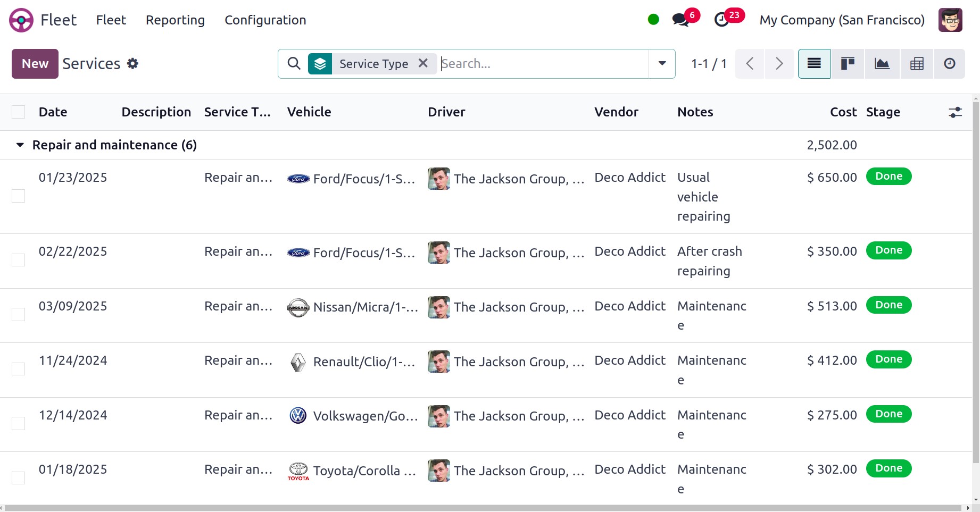Click the Ford logo in the 02/22/2025 row
This screenshot has width=980, height=512.
(298, 253)
